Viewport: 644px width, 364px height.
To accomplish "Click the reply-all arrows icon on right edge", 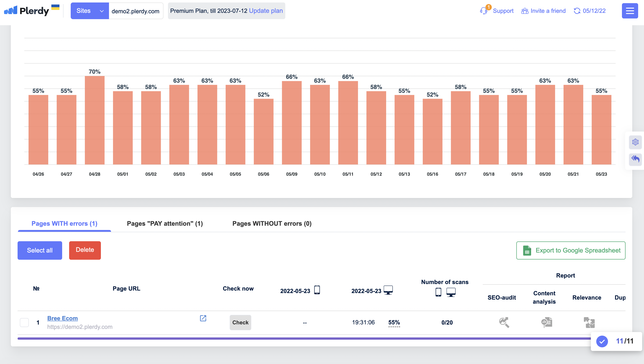I will [x=635, y=159].
